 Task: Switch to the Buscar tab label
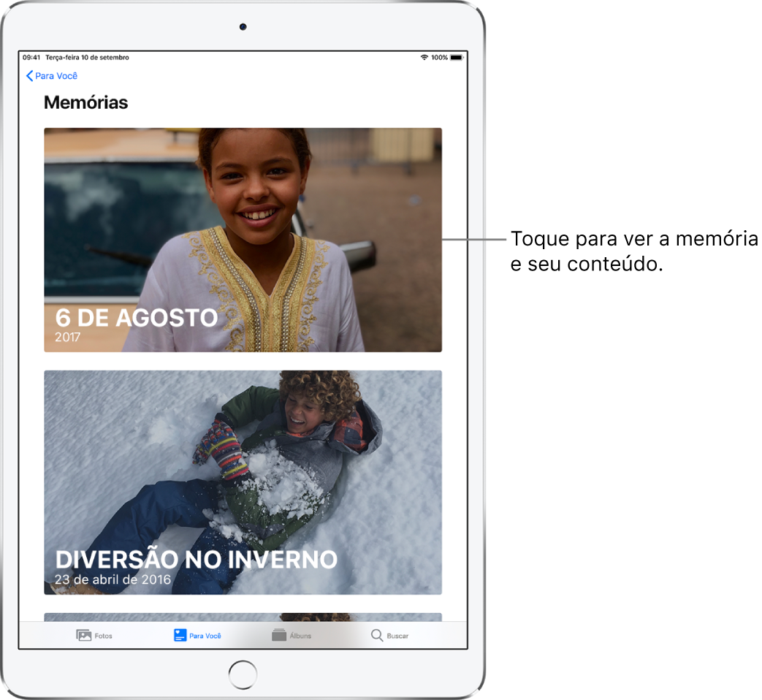click(397, 636)
